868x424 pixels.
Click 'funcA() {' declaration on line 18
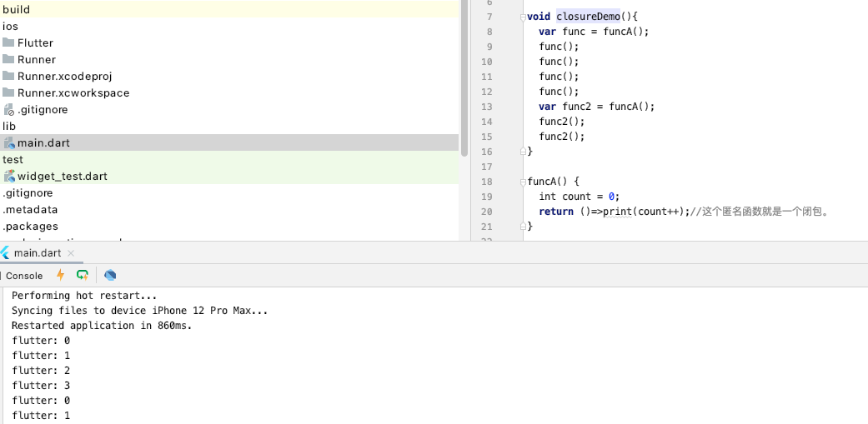coord(553,182)
